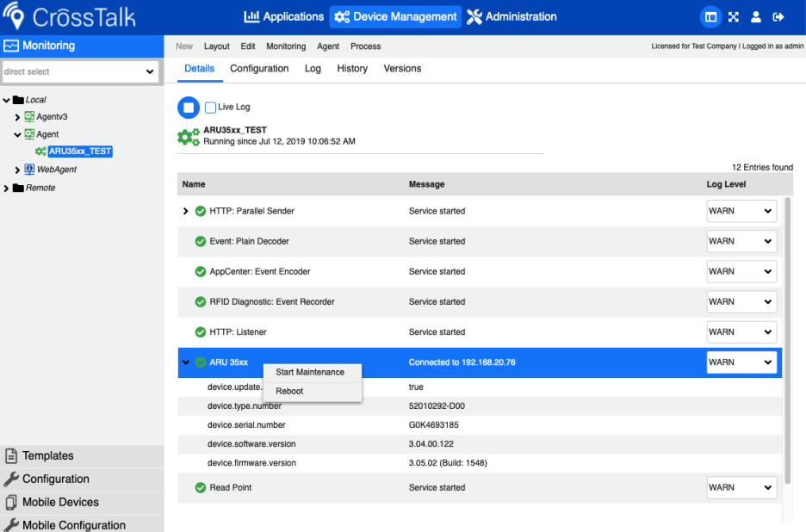Viewport: 806px width, 532px height.
Task: Open the Monitoring menu in the menu bar
Action: [286, 46]
